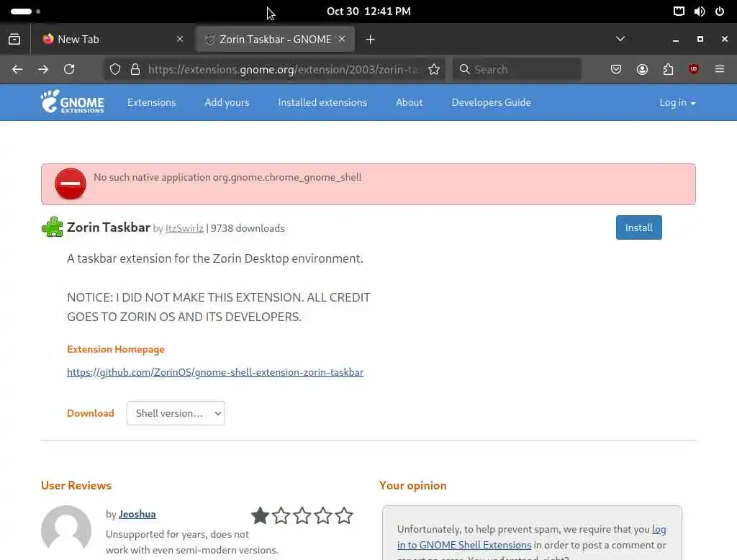
Task: Click the screen indicator in top bar
Action: click(x=679, y=12)
